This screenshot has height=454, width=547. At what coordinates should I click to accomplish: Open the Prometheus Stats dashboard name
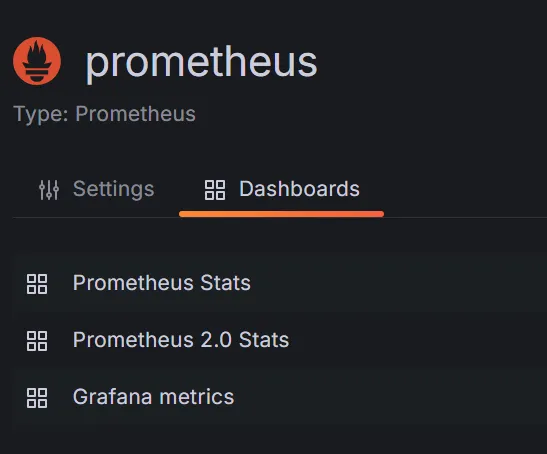click(162, 283)
